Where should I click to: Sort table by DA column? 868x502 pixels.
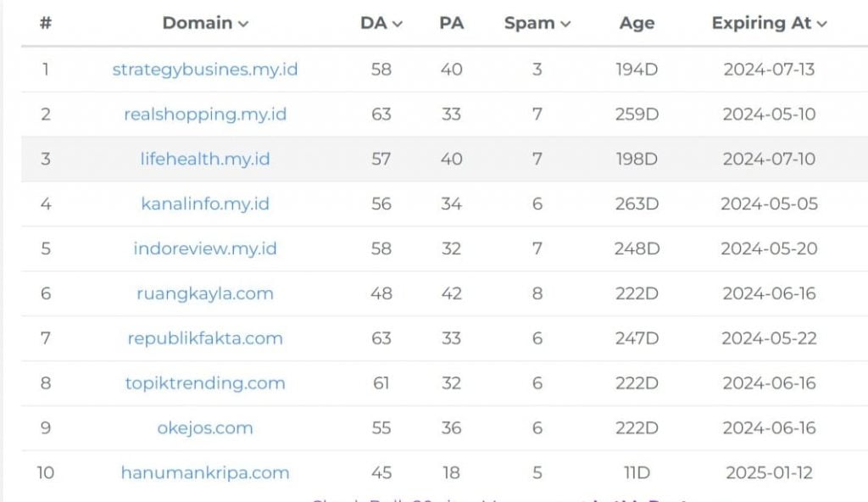pos(381,24)
